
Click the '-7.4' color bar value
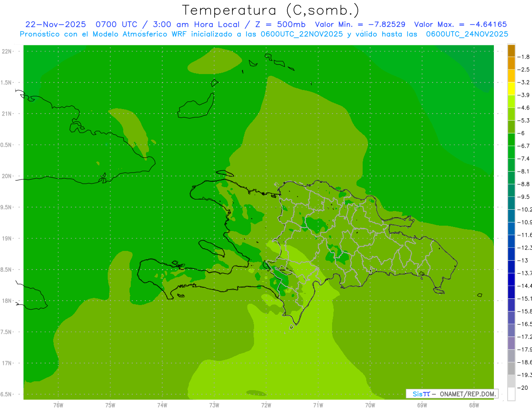(x=524, y=158)
